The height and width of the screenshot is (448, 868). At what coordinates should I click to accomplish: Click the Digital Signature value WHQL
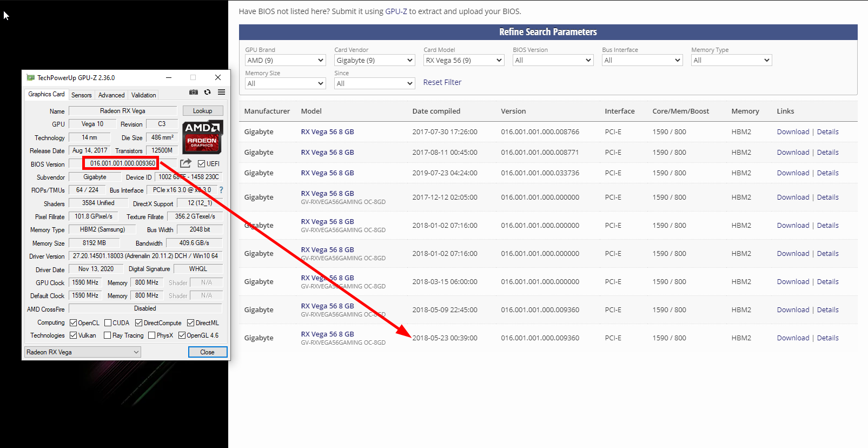coord(198,269)
